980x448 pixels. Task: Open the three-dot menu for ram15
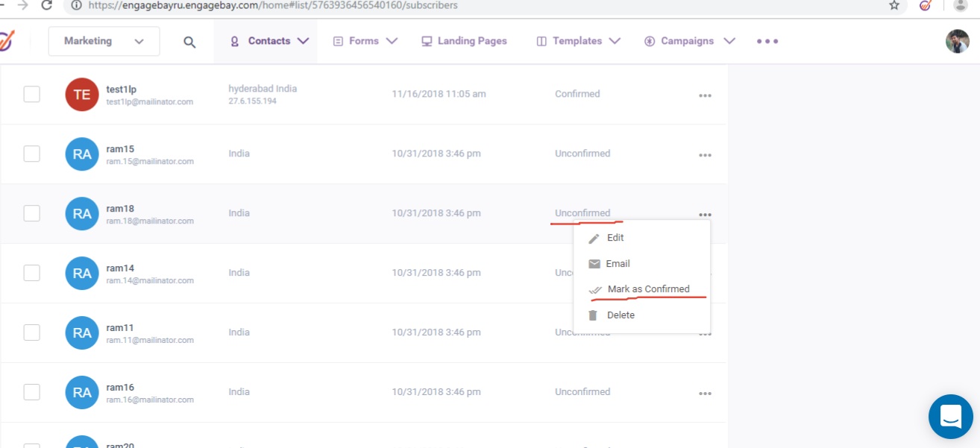click(705, 155)
